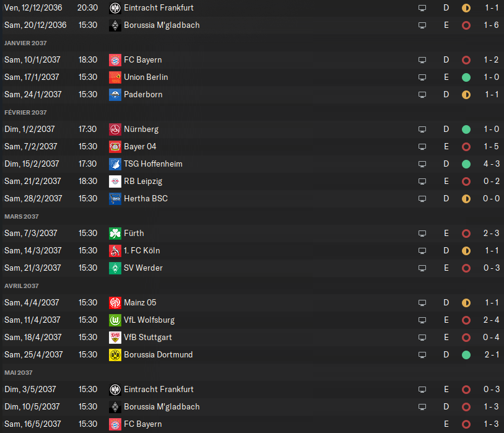Click the TSG Hoffenheim club logo
Screen dimensions: 504x433
(x=115, y=164)
